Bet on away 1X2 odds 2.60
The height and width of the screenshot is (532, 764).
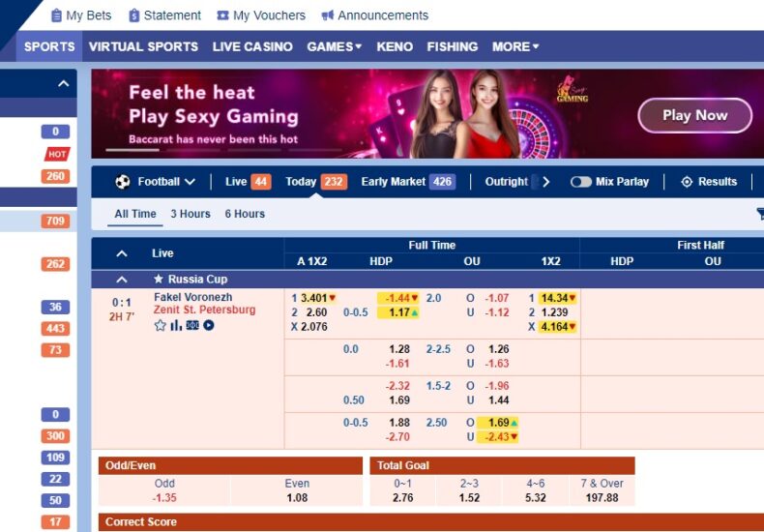point(316,312)
